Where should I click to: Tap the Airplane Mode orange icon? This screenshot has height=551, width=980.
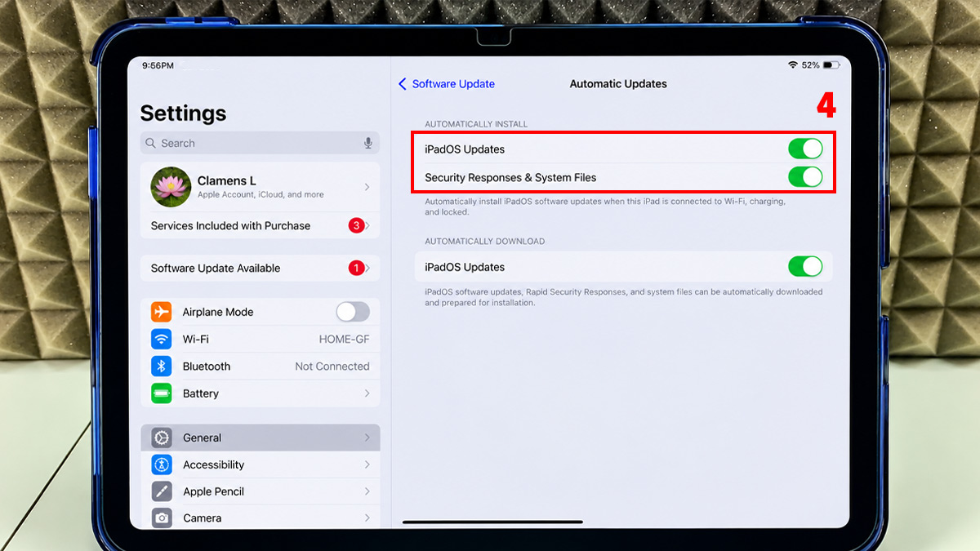[162, 312]
